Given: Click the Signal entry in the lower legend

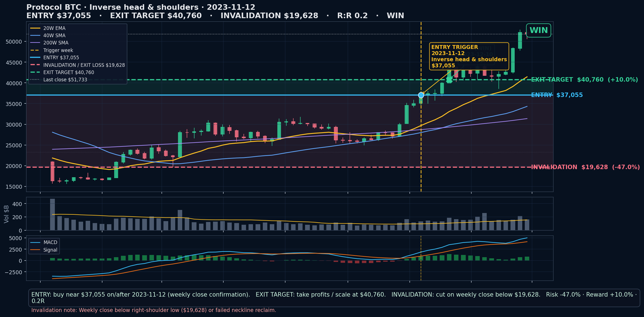Looking at the screenshot, I should coord(44,250).
